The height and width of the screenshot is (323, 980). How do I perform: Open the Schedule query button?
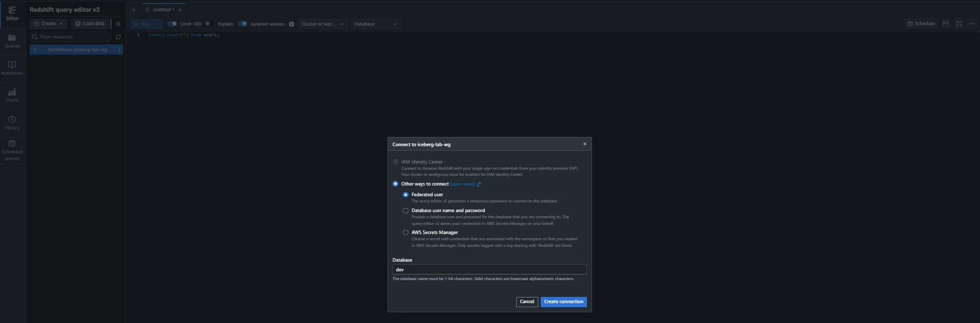(x=921, y=24)
